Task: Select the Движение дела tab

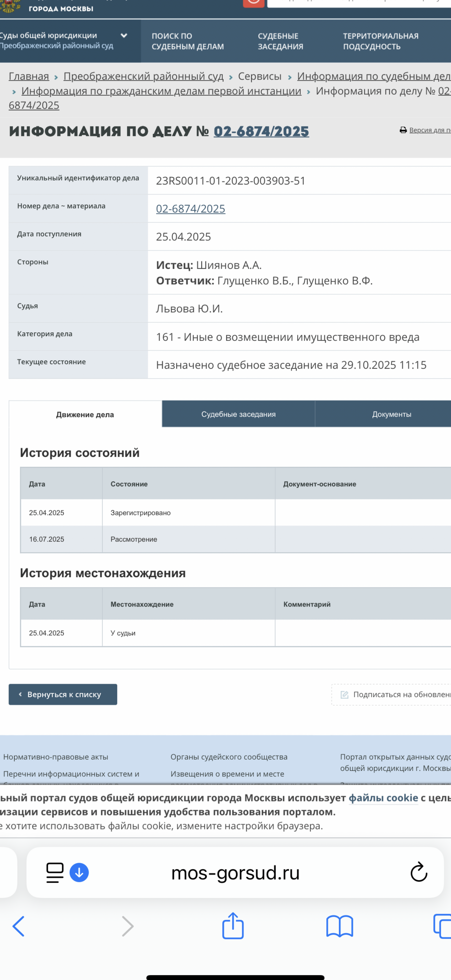Action: pyautogui.click(x=85, y=414)
